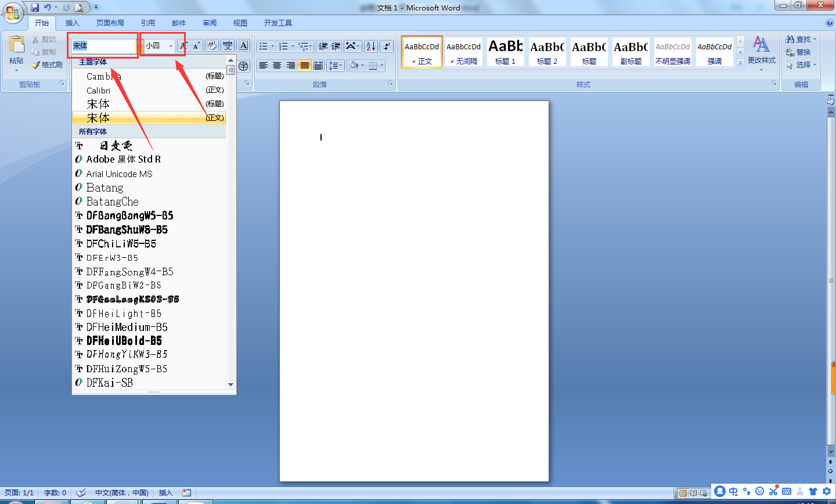Open the paragraph dialog launcher
Image resolution: width=836 pixels, height=504 pixels.
391,84
